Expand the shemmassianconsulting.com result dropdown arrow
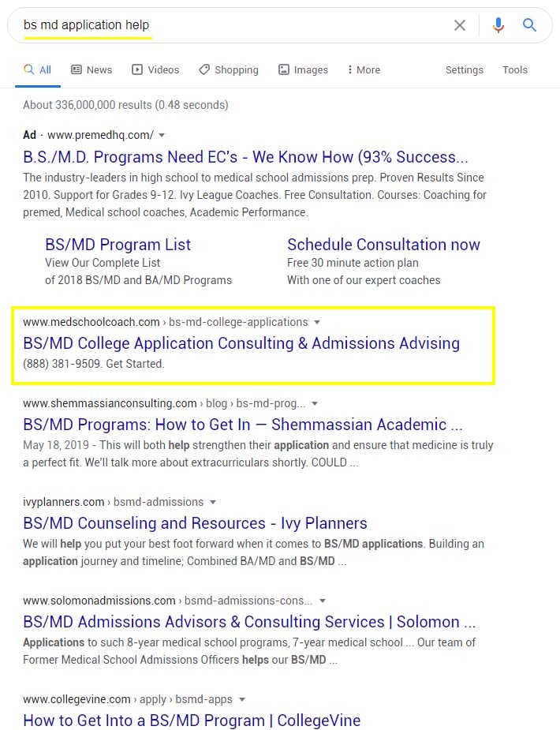Image resolution: width=560 pixels, height=730 pixels. tap(315, 404)
